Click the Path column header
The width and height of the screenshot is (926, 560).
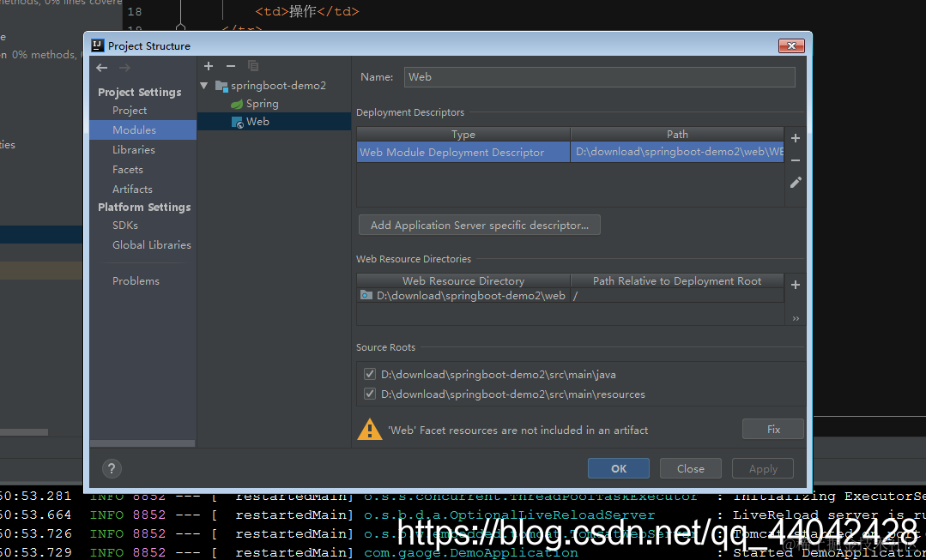pos(677,135)
